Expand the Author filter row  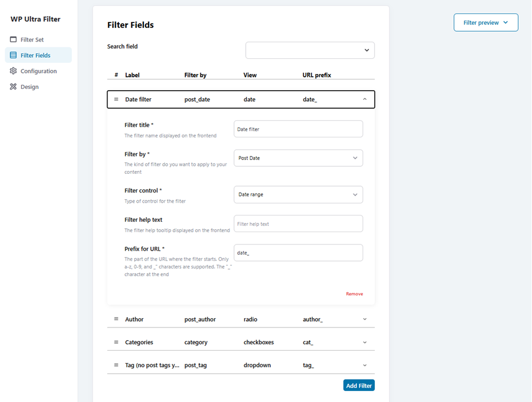point(365,319)
